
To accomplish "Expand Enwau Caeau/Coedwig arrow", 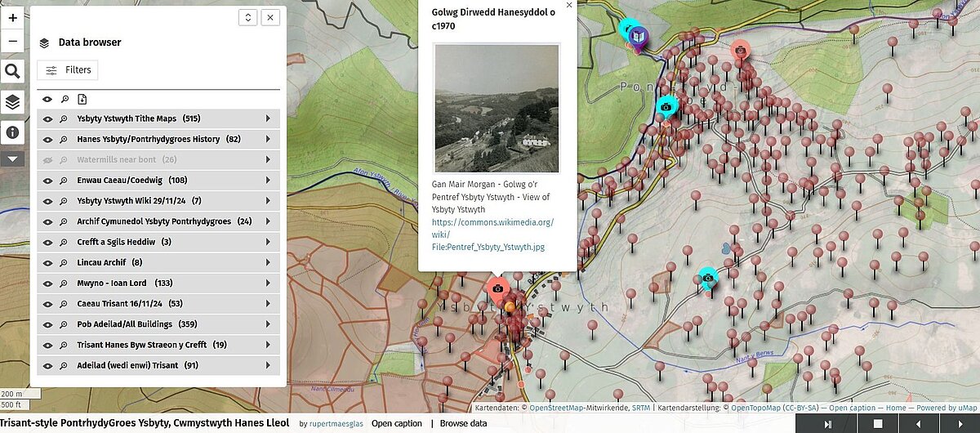I will [268, 181].
